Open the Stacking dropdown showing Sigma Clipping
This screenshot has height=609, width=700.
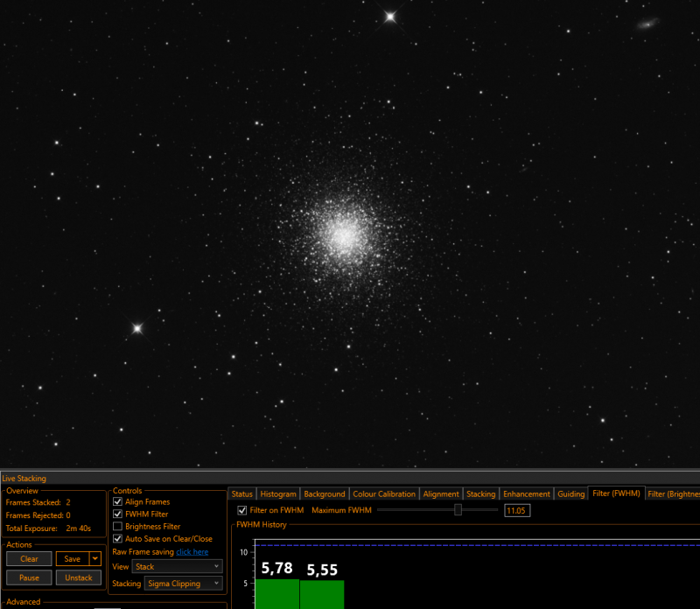(184, 584)
